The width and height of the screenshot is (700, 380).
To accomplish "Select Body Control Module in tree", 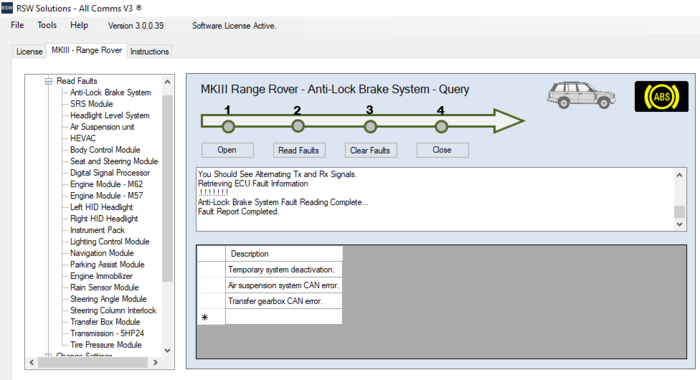I will 105,150.
